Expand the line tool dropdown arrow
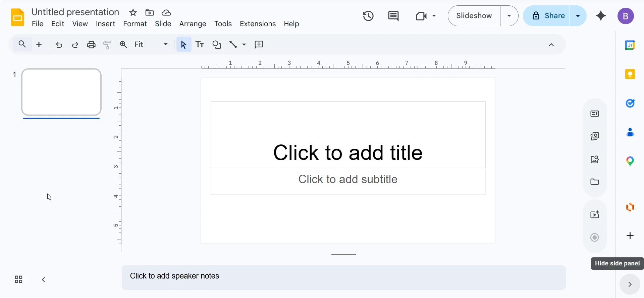Screen dimensions: 644x298 (x=244, y=44)
